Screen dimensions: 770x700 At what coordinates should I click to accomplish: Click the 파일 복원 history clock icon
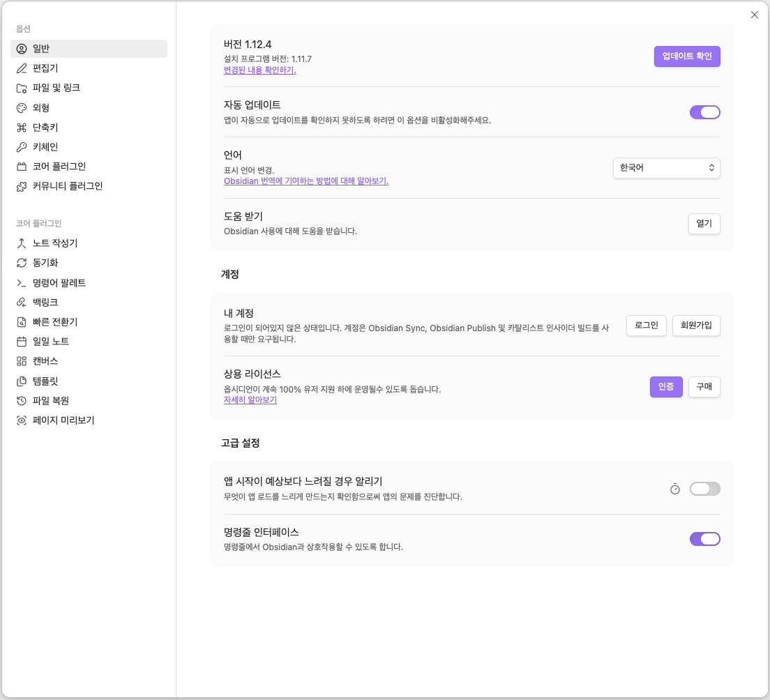[x=22, y=401]
